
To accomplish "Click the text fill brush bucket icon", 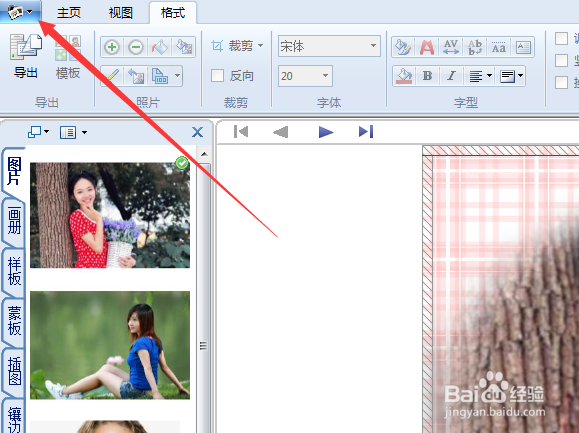I will coord(403,47).
